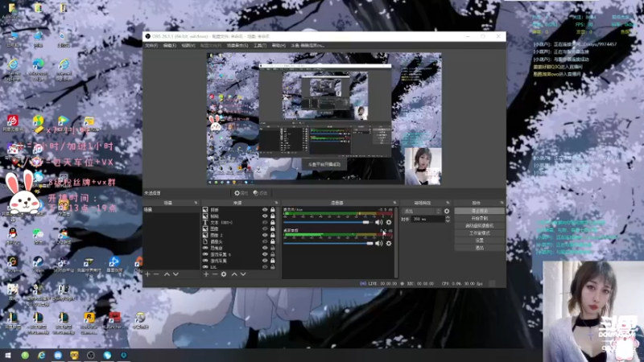Remove source with the Sources panel minus icon
The image size is (644, 362).
(x=215, y=274)
